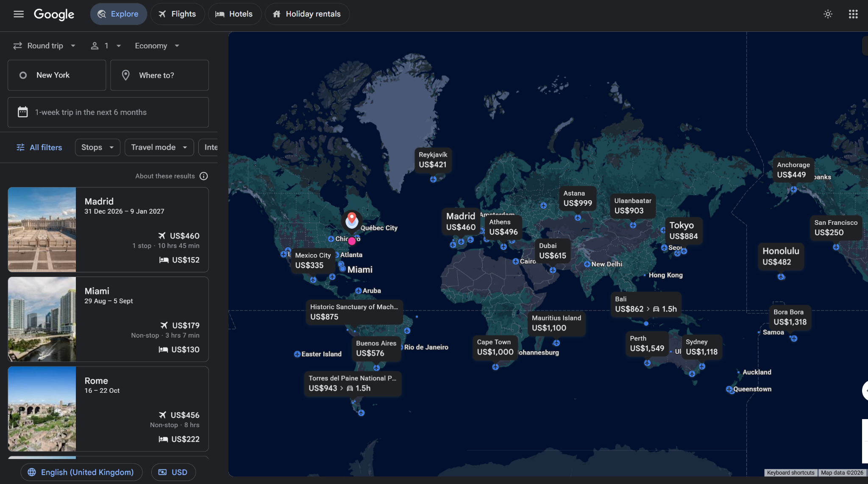Screen dimensions: 868x484
Task: Click the About these results info icon
Action: click(204, 176)
